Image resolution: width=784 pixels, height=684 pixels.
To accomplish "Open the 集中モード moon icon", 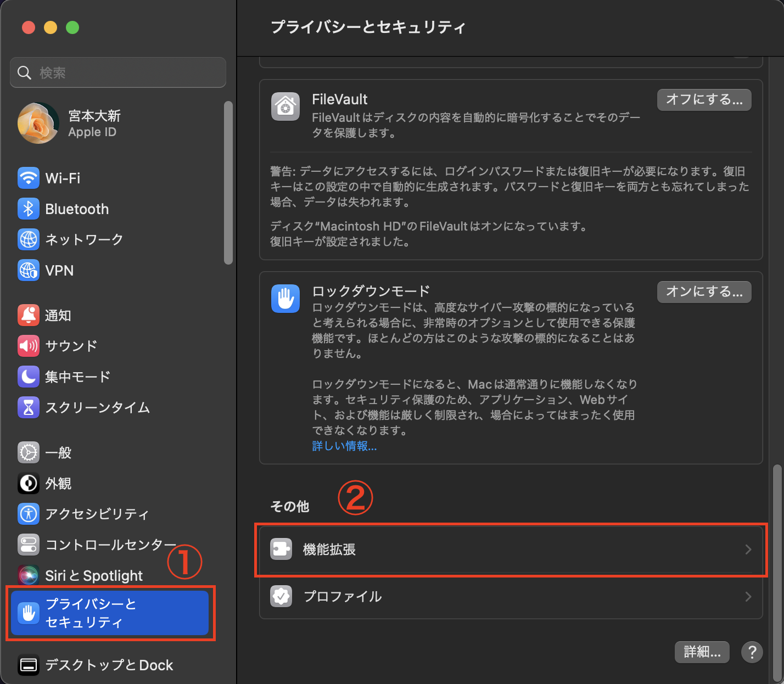I will 28,377.
